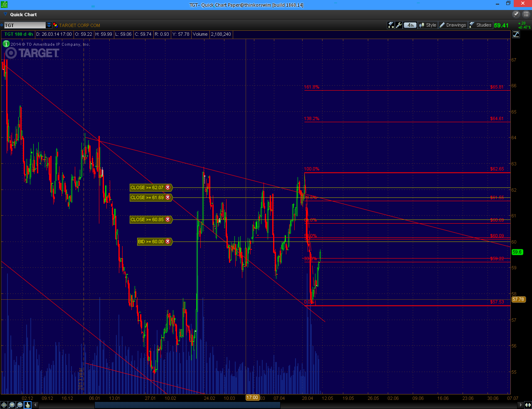
Task: Click the 17:00 time marker on axis
Action: 252,398
